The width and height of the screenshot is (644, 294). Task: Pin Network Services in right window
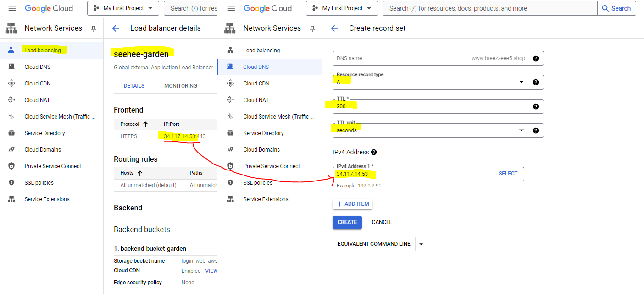click(x=312, y=28)
